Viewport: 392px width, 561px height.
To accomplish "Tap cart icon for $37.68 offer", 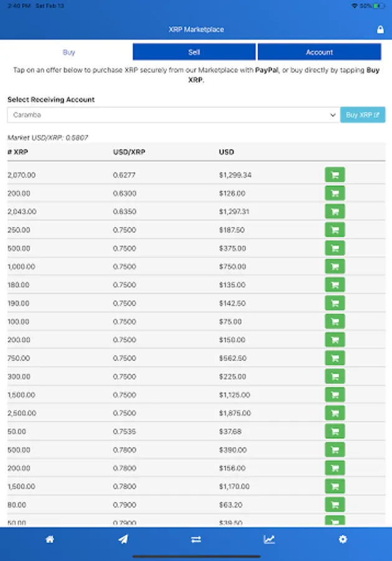I will coord(335,431).
